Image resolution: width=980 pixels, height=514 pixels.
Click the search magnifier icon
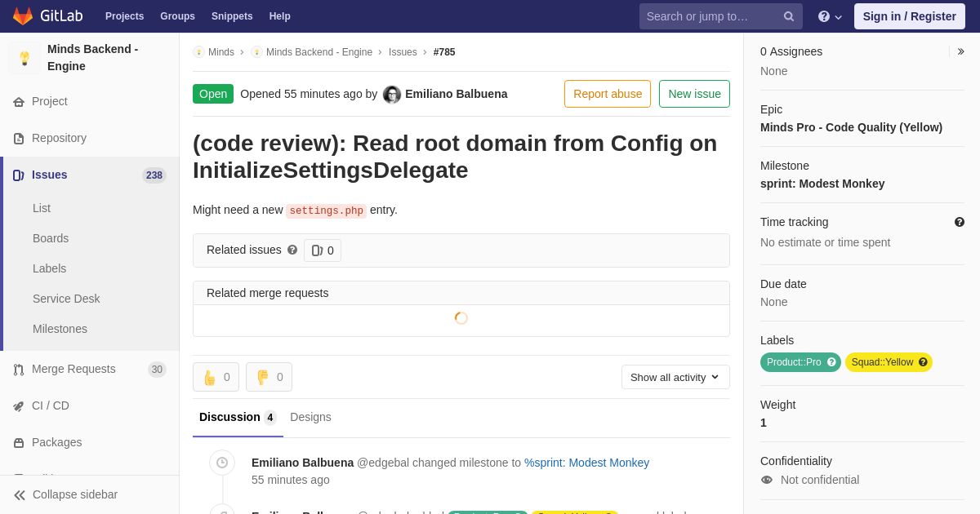789,16
